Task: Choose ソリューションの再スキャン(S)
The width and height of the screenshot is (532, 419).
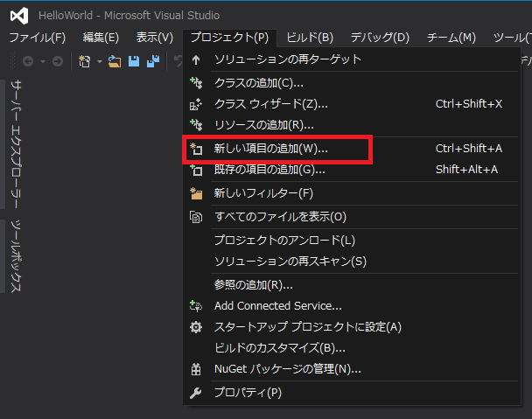Action: 352,262
